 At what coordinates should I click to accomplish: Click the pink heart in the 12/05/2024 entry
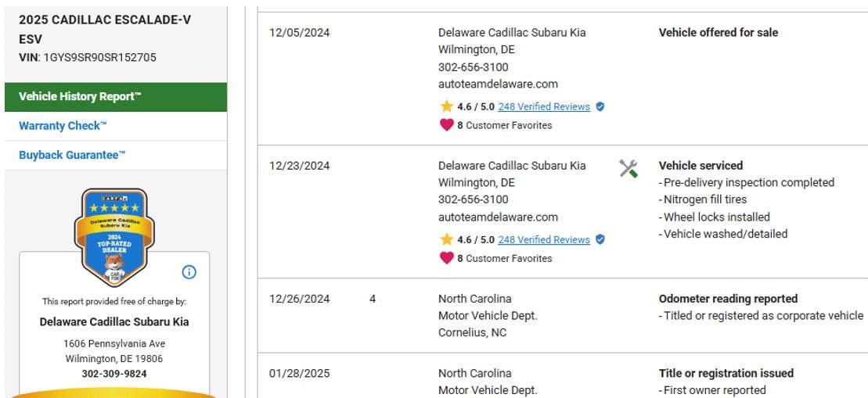[x=446, y=125]
